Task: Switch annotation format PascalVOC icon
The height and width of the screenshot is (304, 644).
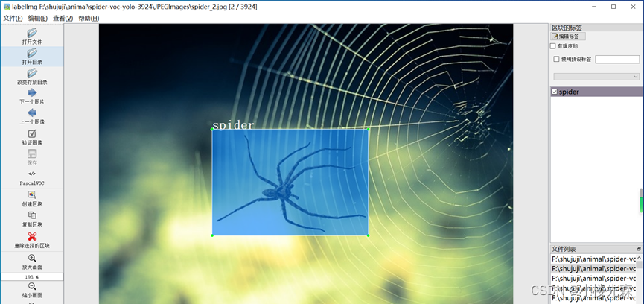Action: click(x=32, y=174)
